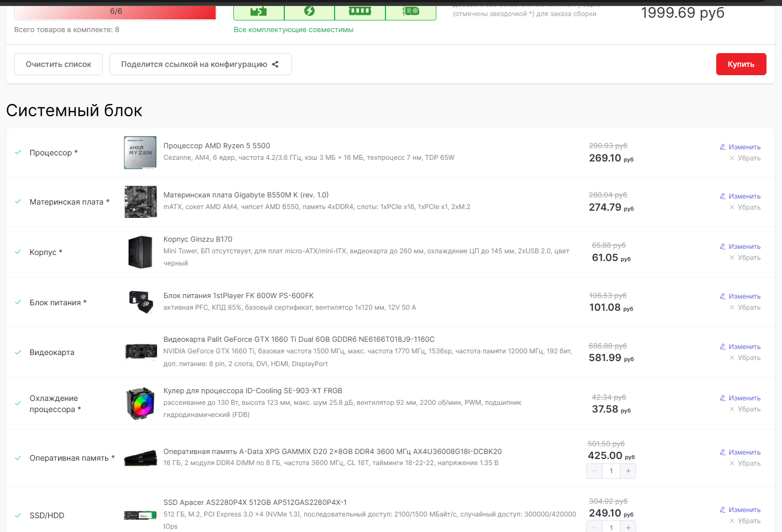Screen dimensions: 782x532
Task: Remove the Gigabyte B550M K motherboard
Action: coord(744,207)
